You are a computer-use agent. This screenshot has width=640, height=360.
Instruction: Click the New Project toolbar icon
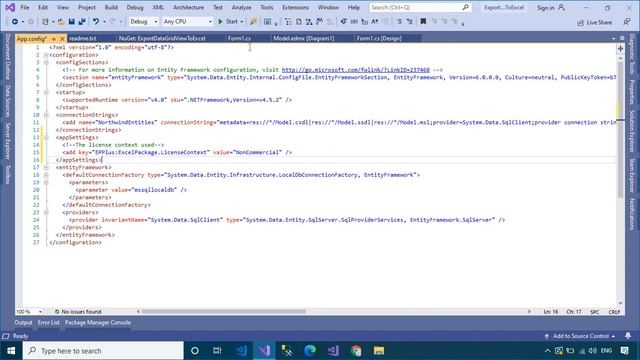(x=45, y=22)
